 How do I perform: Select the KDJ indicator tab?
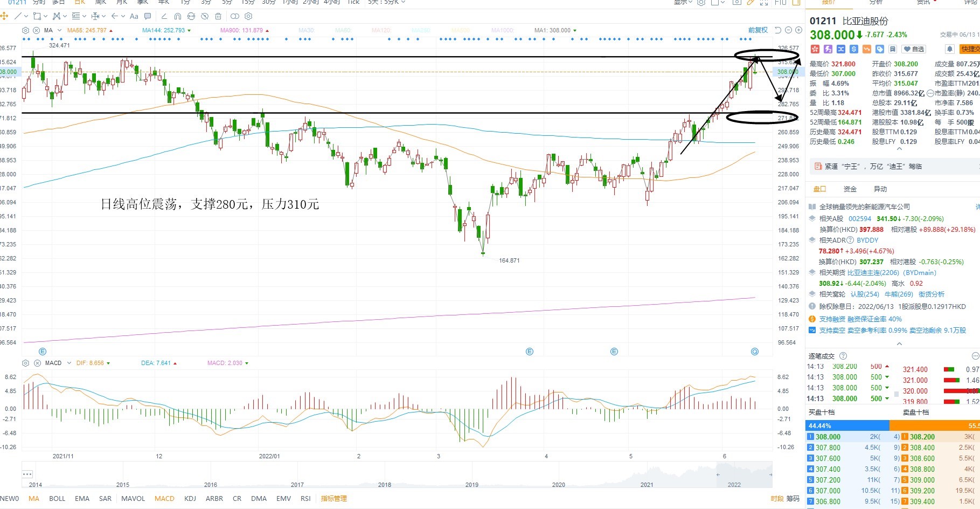pyautogui.click(x=190, y=499)
